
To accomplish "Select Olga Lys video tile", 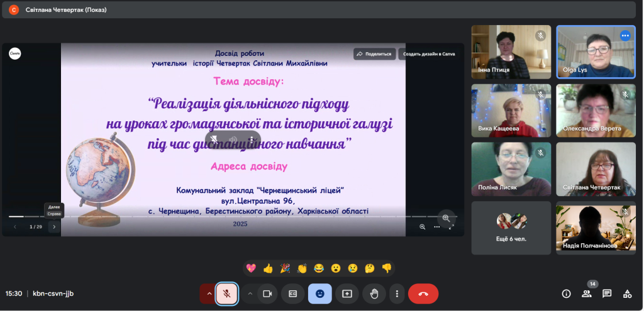I will coord(596,52).
